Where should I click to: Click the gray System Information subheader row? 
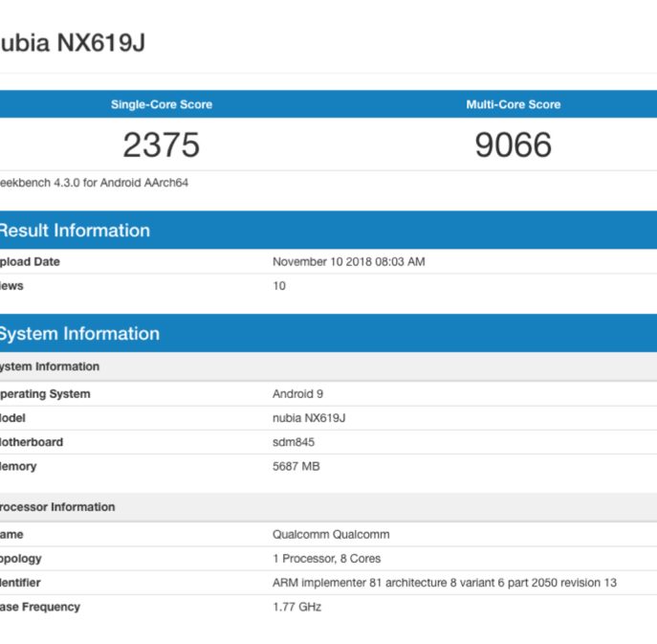pyautogui.click(x=50, y=366)
